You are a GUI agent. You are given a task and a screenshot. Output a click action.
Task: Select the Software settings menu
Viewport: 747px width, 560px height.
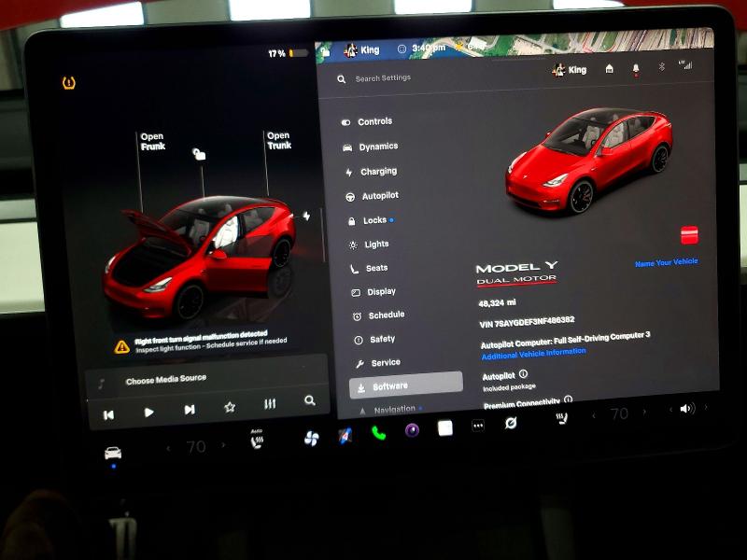click(406, 385)
